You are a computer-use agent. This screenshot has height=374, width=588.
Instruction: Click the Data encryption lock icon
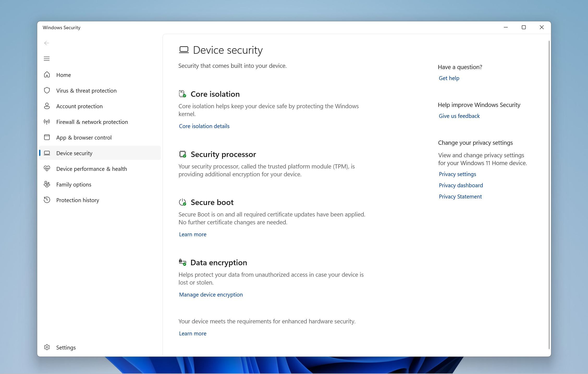click(x=182, y=262)
